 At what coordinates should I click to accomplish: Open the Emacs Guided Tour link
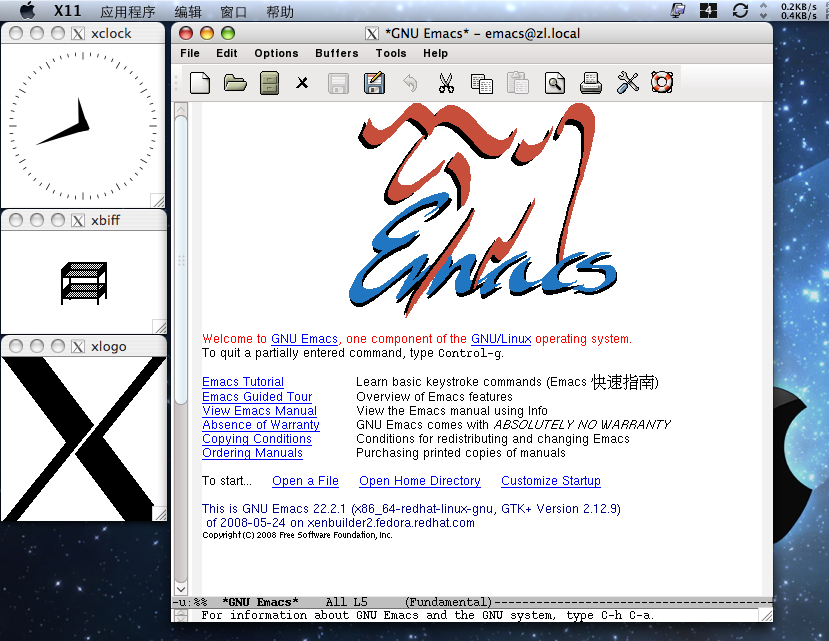[x=257, y=397]
